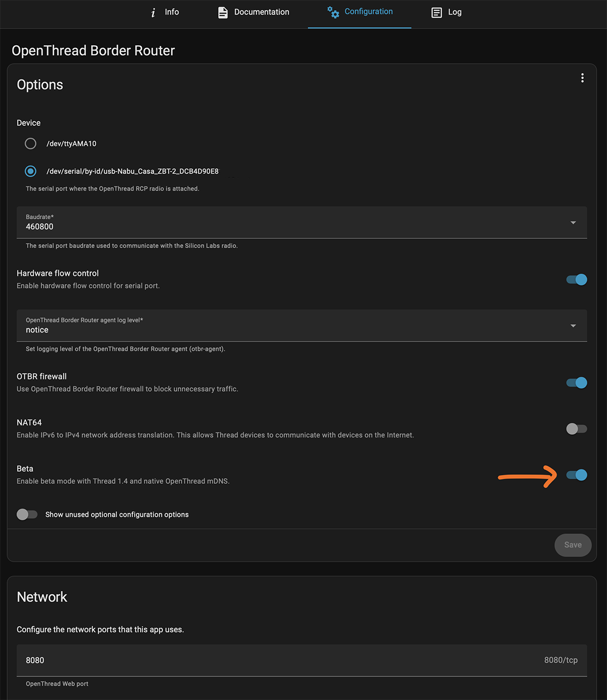
Task: Open the Log tab
Action: [x=454, y=12]
